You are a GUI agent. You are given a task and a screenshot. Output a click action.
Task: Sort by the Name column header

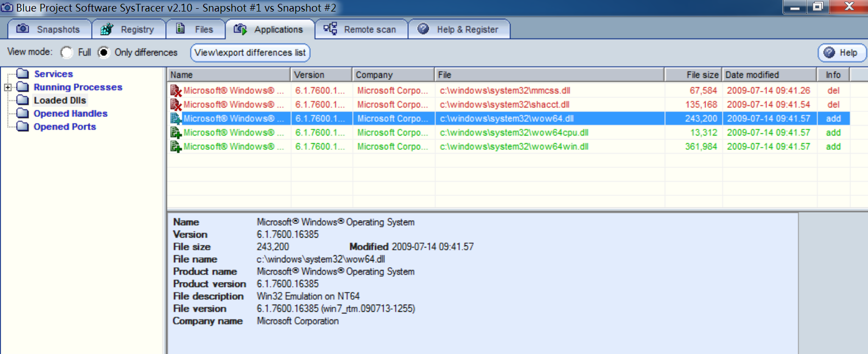229,75
